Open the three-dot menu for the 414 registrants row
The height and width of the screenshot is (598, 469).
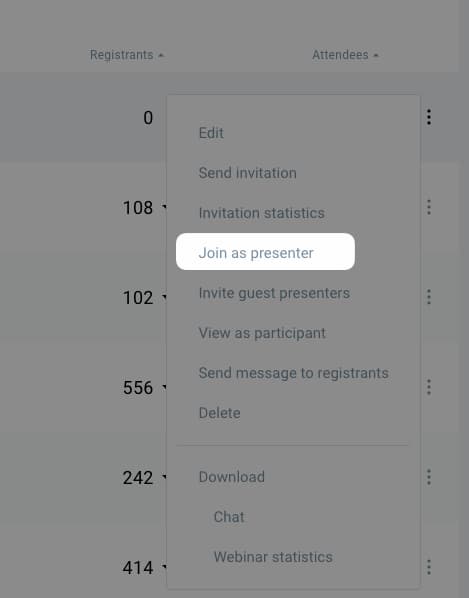point(429,567)
